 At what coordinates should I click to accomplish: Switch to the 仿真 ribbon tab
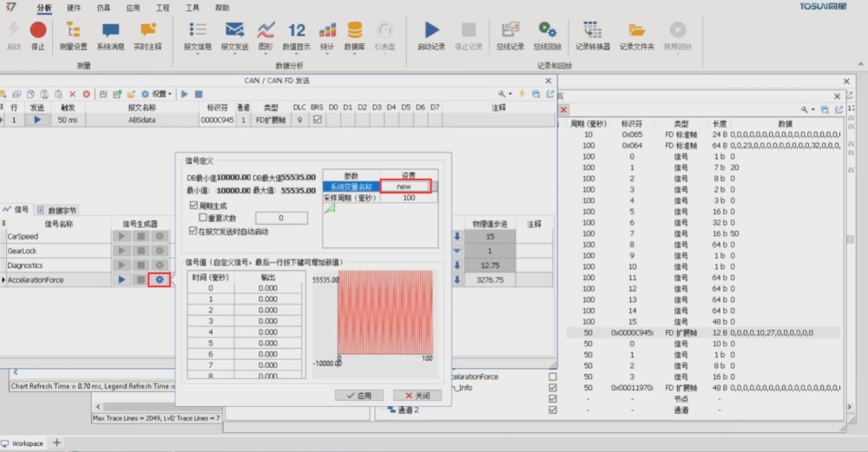pyautogui.click(x=103, y=7)
